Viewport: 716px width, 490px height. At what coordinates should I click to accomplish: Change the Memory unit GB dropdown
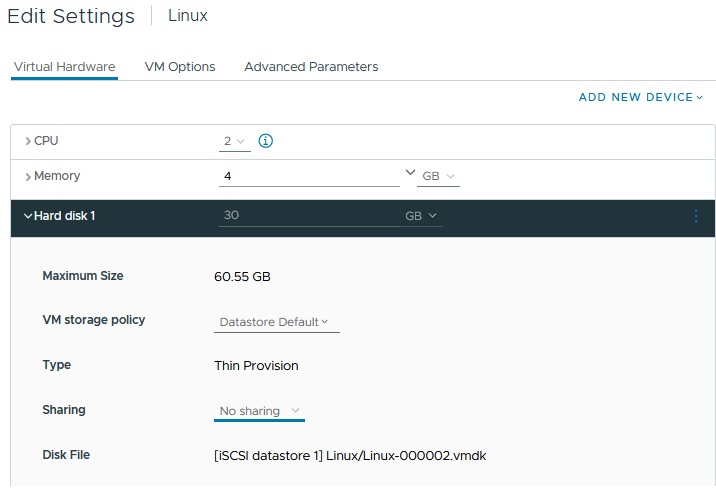pyautogui.click(x=438, y=176)
